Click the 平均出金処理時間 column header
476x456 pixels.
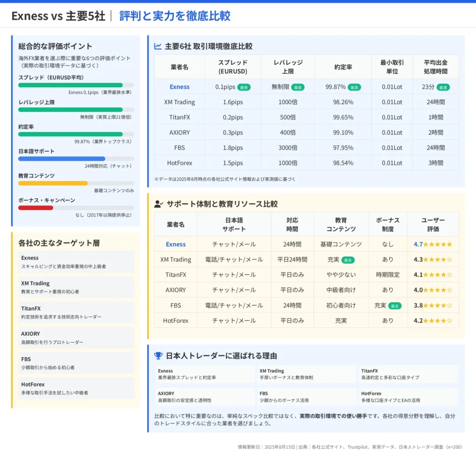(436, 67)
